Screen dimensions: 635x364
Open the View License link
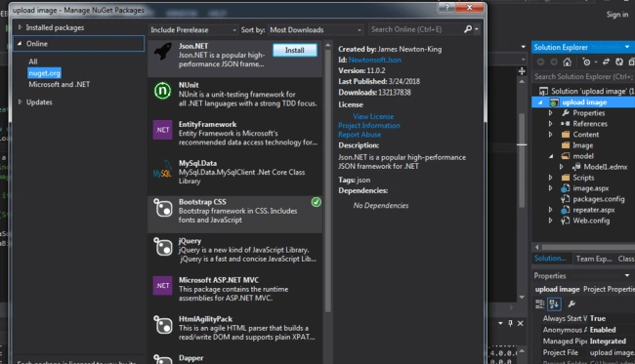373,116
